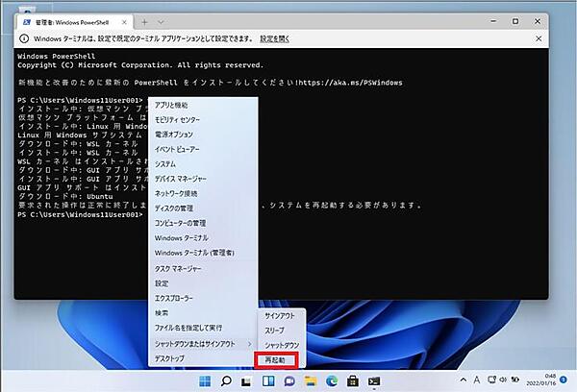Open '電源オプション' from the menu
The width and height of the screenshot is (577, 392).
(203, 135)
